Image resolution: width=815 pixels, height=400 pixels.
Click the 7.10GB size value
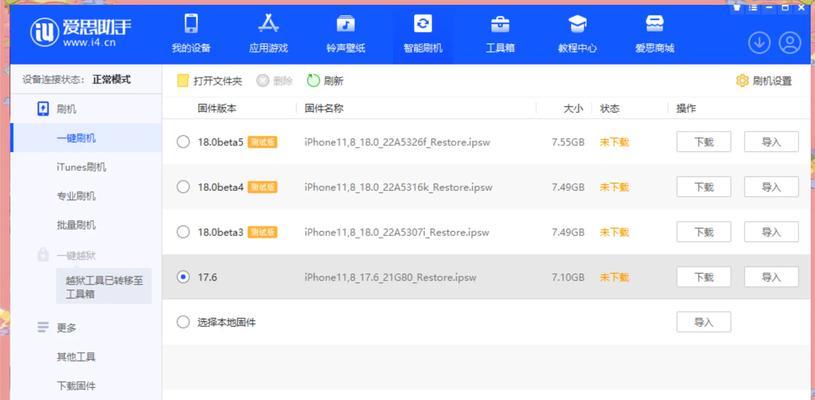pyautogui.click(x=568, y=277)
